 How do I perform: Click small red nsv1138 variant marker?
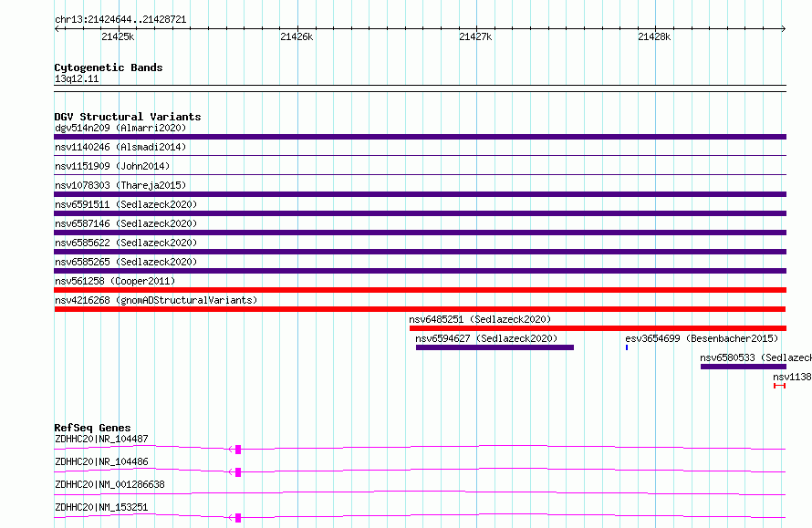(x=779, y=386)
